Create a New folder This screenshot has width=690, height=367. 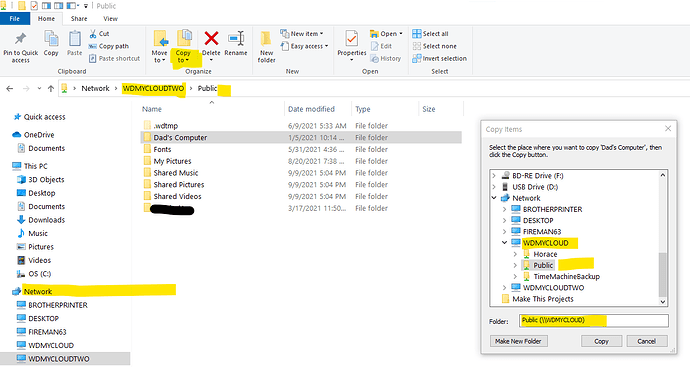coord(266,47)
